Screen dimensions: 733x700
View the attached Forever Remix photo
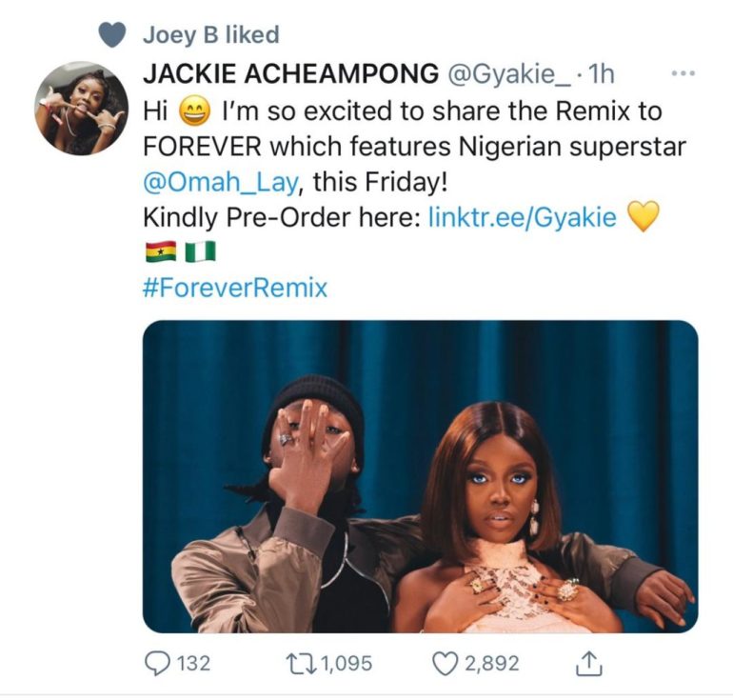pyautogui.click(x=420, y=476)
